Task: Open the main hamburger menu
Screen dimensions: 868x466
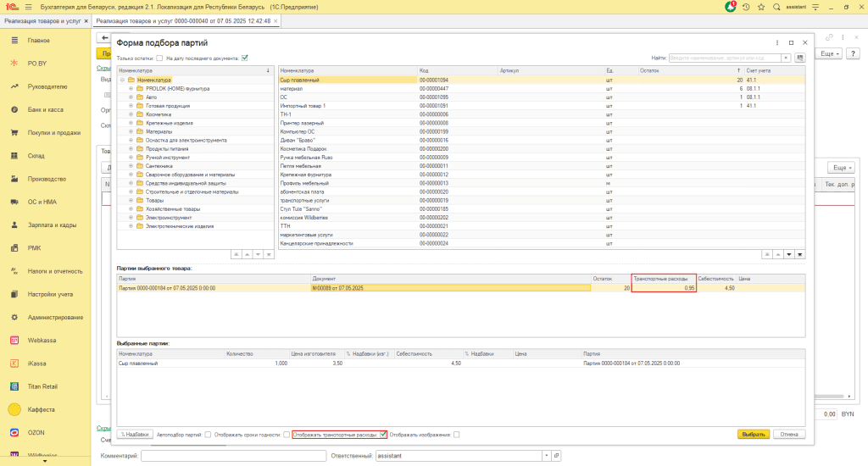Action: point(28,7)
